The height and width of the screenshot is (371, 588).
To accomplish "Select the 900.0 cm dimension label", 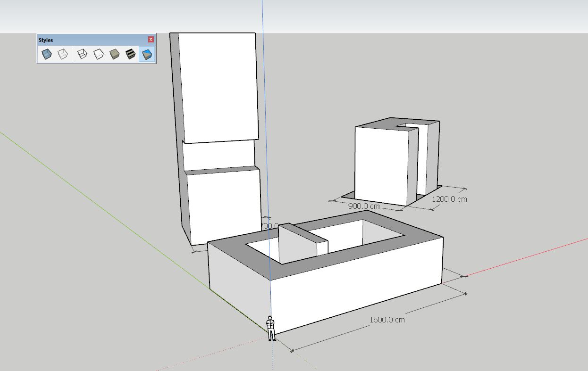I will pyautogui.click(x=364, y=206).
